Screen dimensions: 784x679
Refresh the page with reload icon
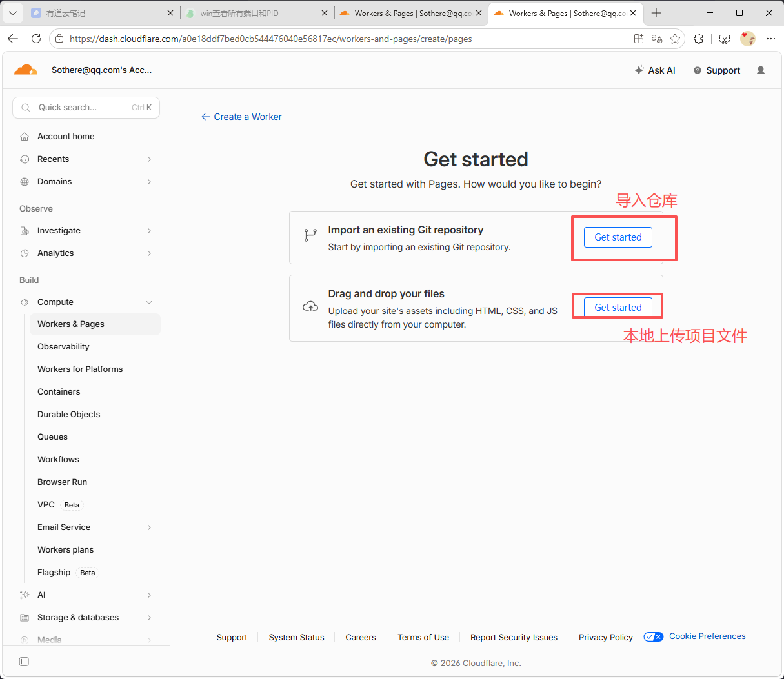tap(36, 39)
